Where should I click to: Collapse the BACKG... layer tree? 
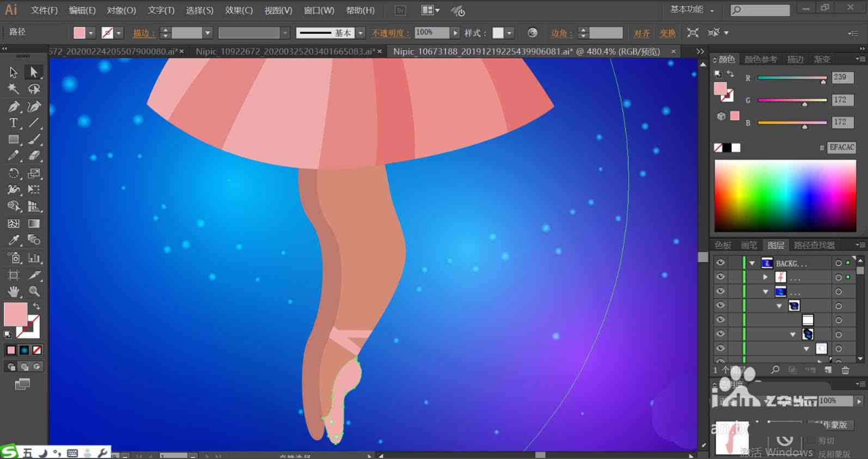coord(752,263)
